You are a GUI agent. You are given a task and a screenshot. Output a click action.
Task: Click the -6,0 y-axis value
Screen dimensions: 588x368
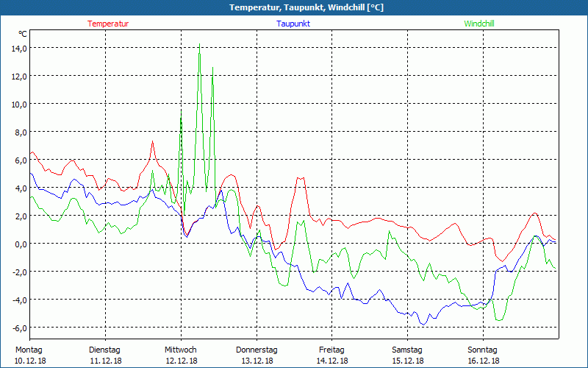(19, 328)
